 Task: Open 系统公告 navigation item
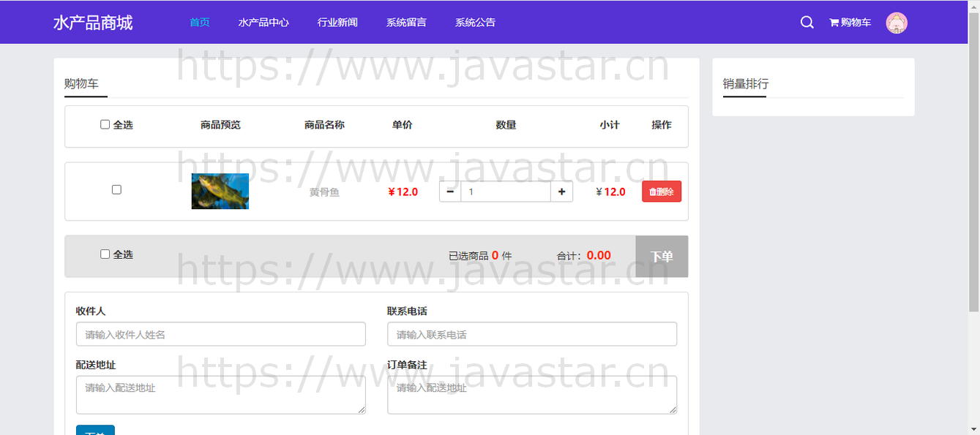475,23
